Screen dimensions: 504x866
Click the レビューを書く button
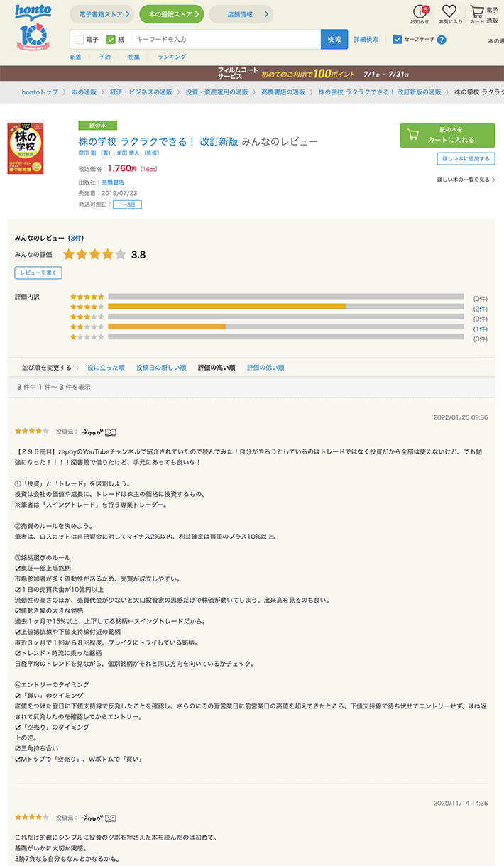click(x=38, y=273)
